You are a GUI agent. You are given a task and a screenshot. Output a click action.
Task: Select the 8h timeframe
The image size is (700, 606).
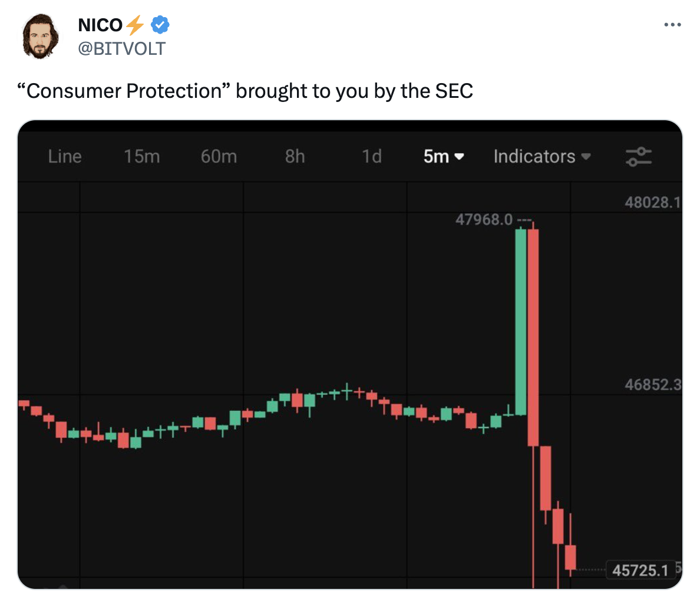point(295,156)
